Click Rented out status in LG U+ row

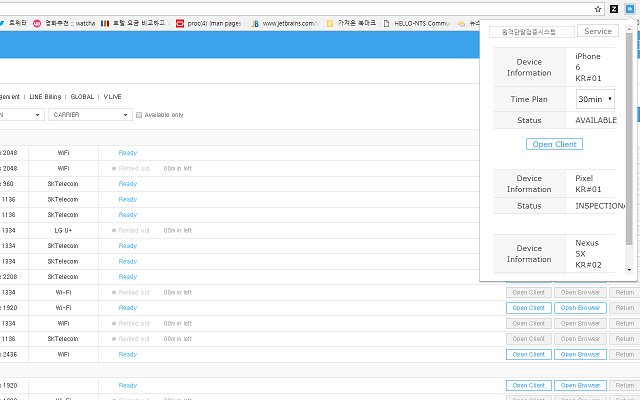(x=134, y=230)
